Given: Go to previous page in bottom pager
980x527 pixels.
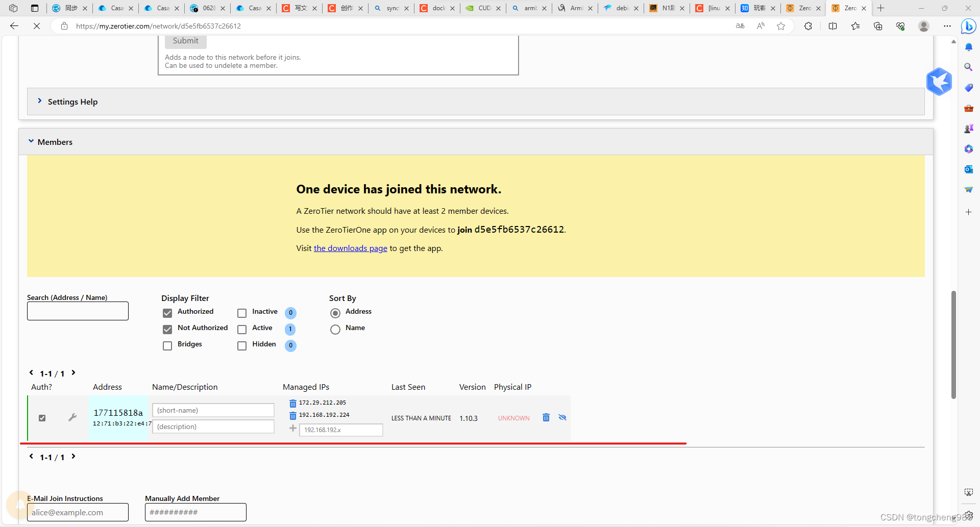Looking at the screenshot, I should coord(31,457).
